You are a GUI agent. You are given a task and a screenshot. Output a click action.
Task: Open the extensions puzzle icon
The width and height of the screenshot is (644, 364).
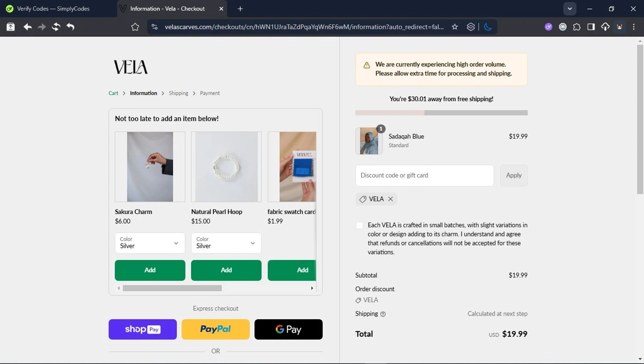[577, 27]
